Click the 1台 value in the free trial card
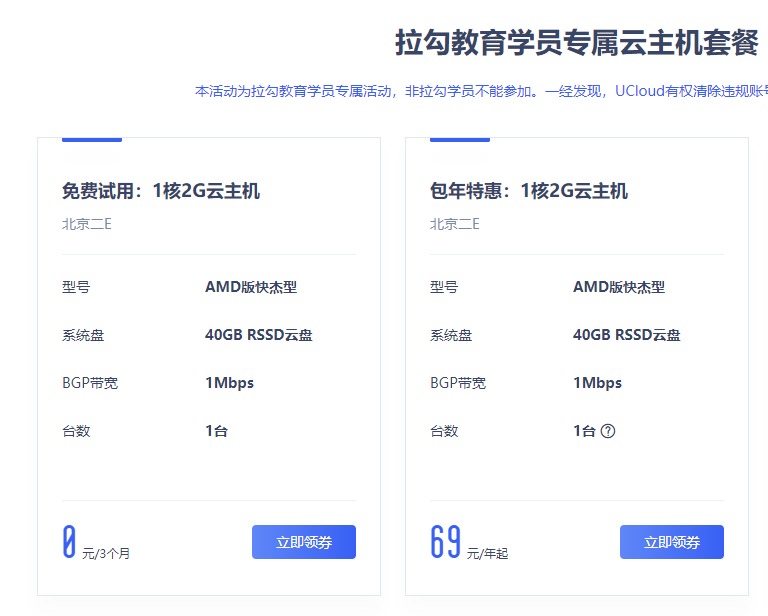This screenshot has height=616, width=768. pyautogui.click(x=217, y=431)
